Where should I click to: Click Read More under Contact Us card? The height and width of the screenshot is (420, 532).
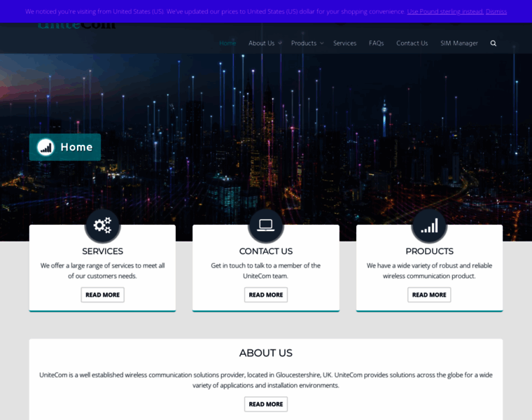265,295
